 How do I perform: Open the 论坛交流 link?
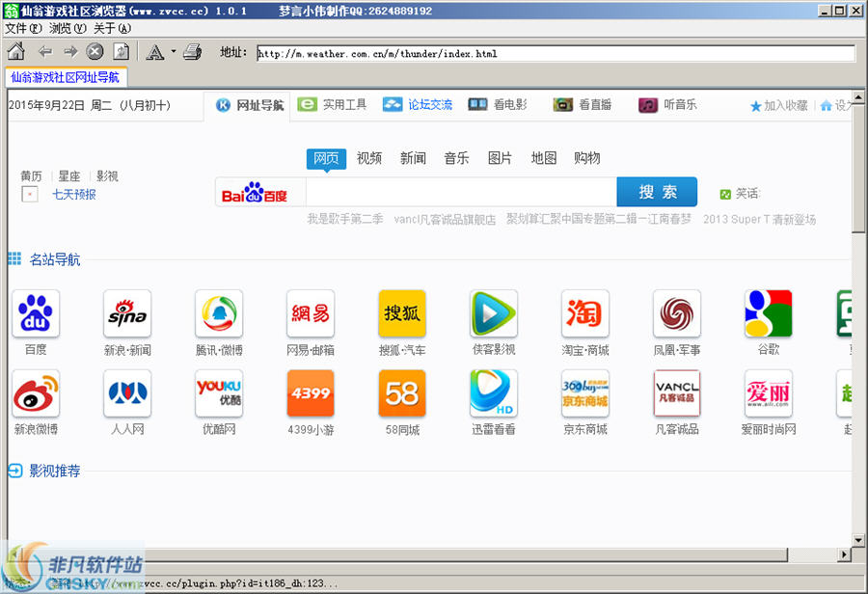[418, 105]
